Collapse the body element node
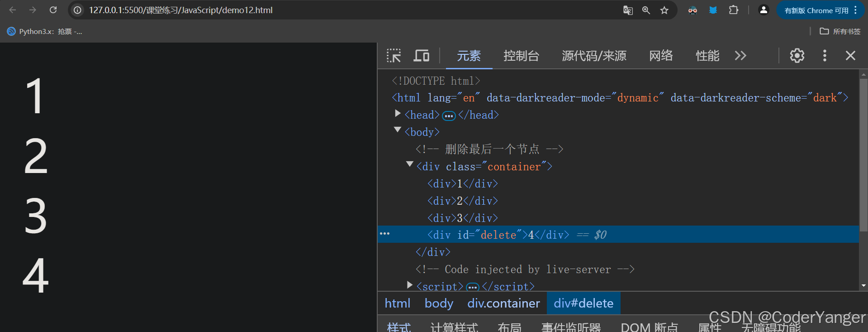Viewport: 868px width, 332px height. [398, 130]
